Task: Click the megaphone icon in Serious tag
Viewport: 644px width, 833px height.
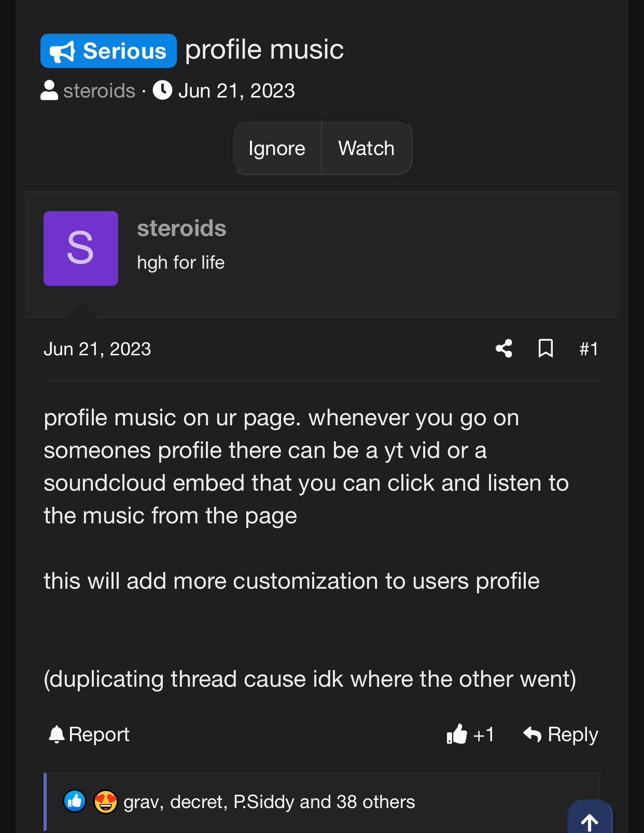Action: point(63,51)
